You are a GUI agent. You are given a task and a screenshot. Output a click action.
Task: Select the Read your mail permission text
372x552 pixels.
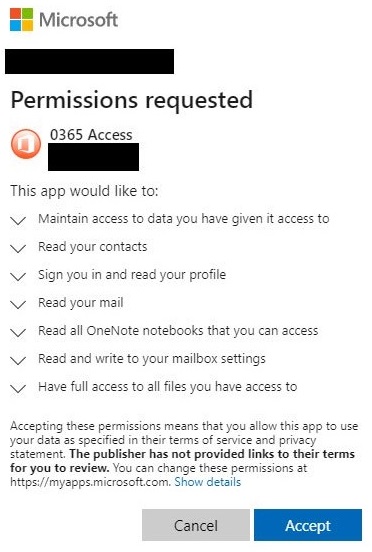[81, 303]
